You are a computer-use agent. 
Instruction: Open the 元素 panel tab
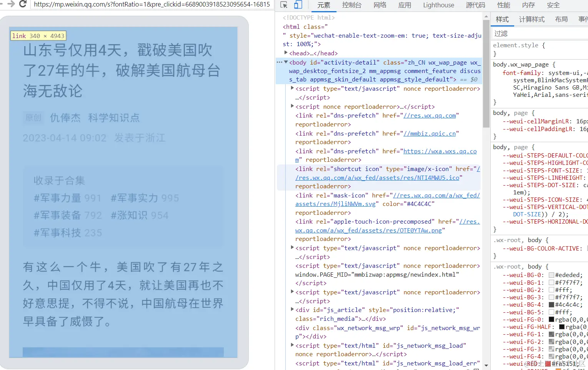click(x=324, y=5)
